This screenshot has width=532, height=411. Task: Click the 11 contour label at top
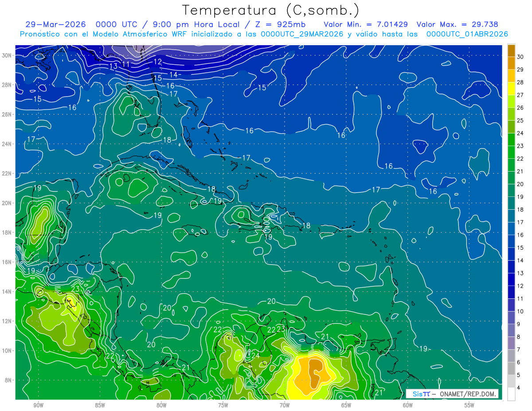click(x=126, y=64)
